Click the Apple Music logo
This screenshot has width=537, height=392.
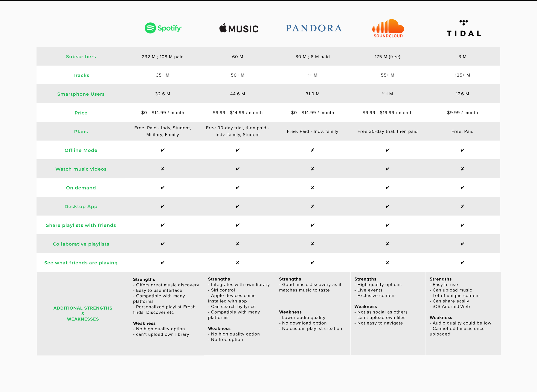[239, 29]
